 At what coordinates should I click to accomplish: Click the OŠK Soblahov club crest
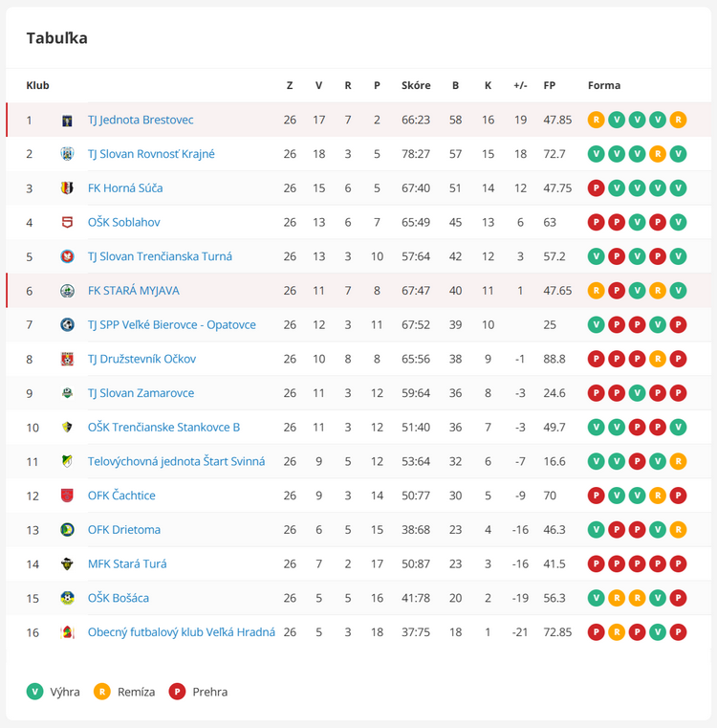point(67,222)
